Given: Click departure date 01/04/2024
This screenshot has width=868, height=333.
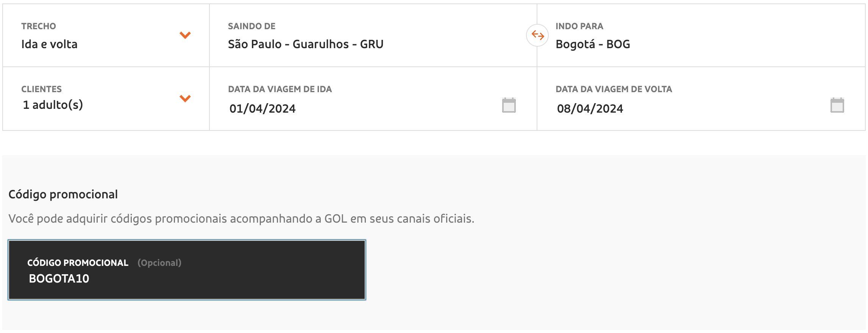Looking at the screenshot, I should point(262,108).
